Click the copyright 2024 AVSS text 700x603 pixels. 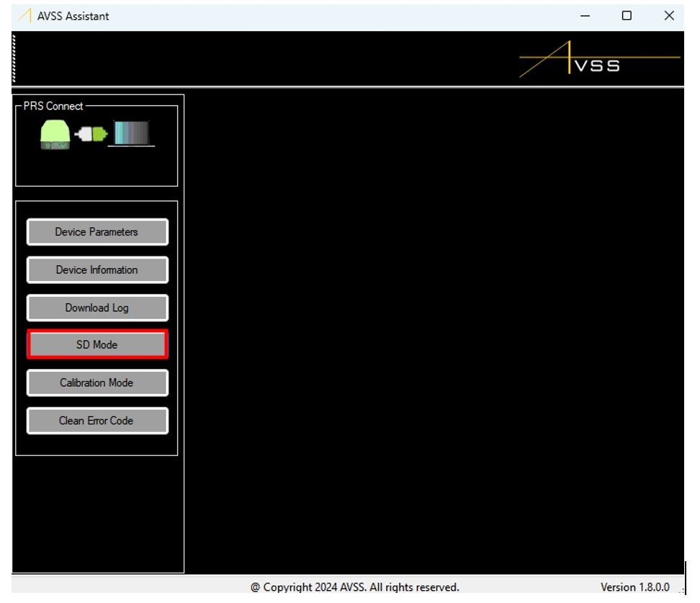pyautogui.click(x=354, y=587)
